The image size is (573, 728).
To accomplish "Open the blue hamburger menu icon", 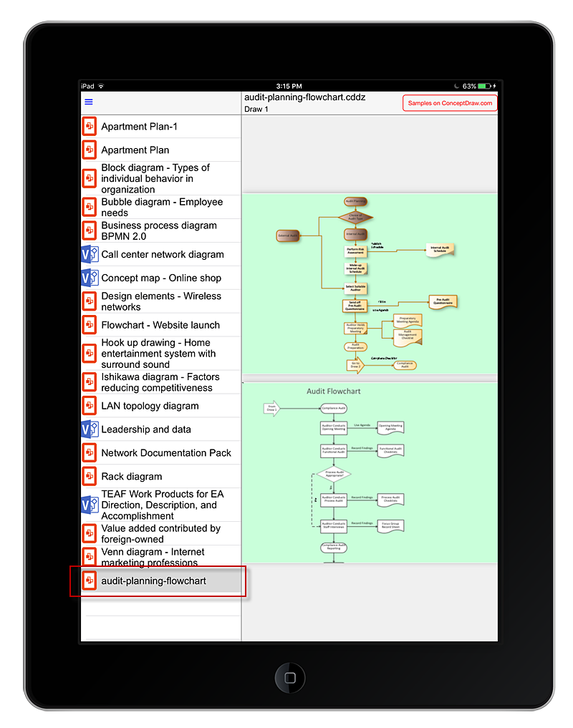I will pyautogui.click(x=89, y=102).
